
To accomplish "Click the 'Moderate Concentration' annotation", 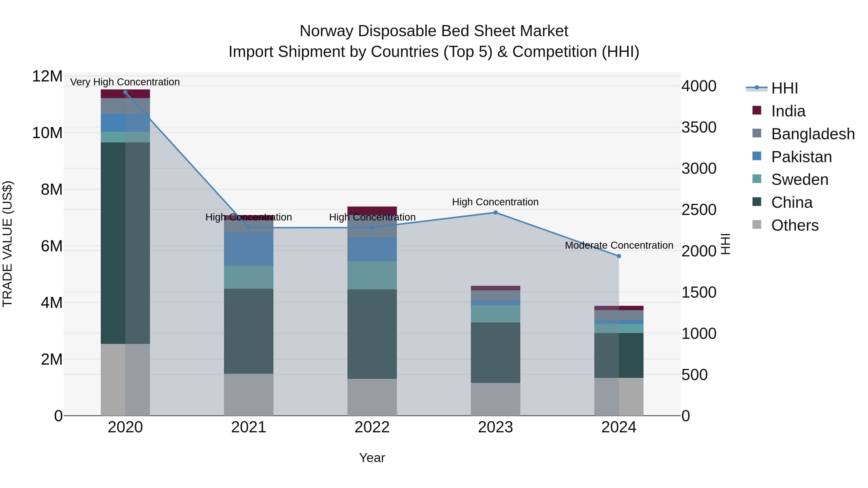I will pyautogui.click(x=619, y=245).
